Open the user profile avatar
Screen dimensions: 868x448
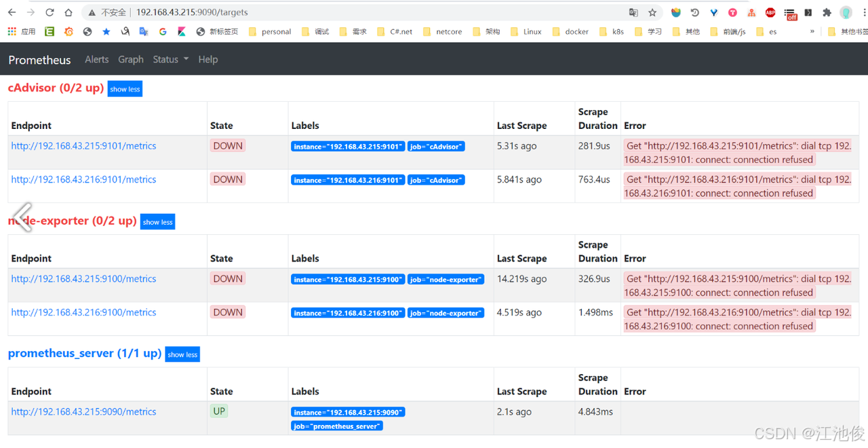pyautogui.click(x=846, y=12)
